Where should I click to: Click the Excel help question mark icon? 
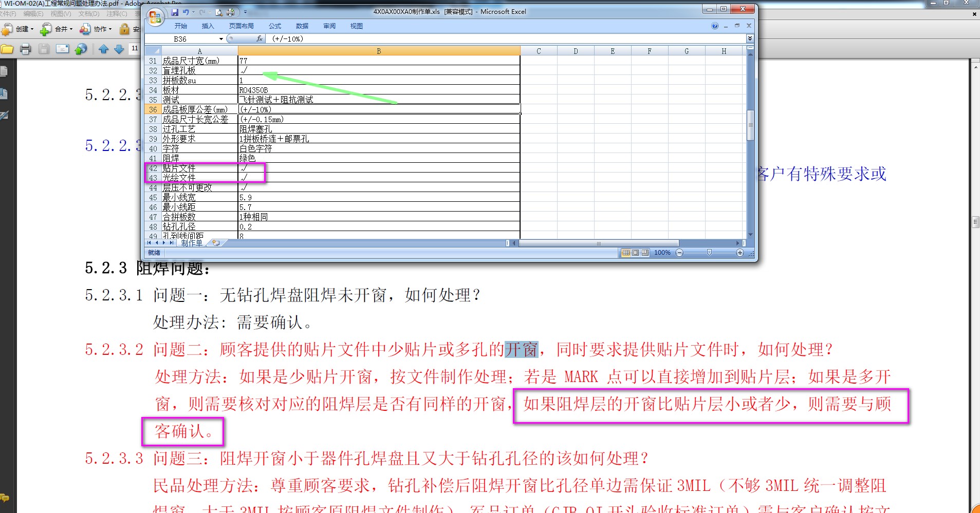click(715, 26)
